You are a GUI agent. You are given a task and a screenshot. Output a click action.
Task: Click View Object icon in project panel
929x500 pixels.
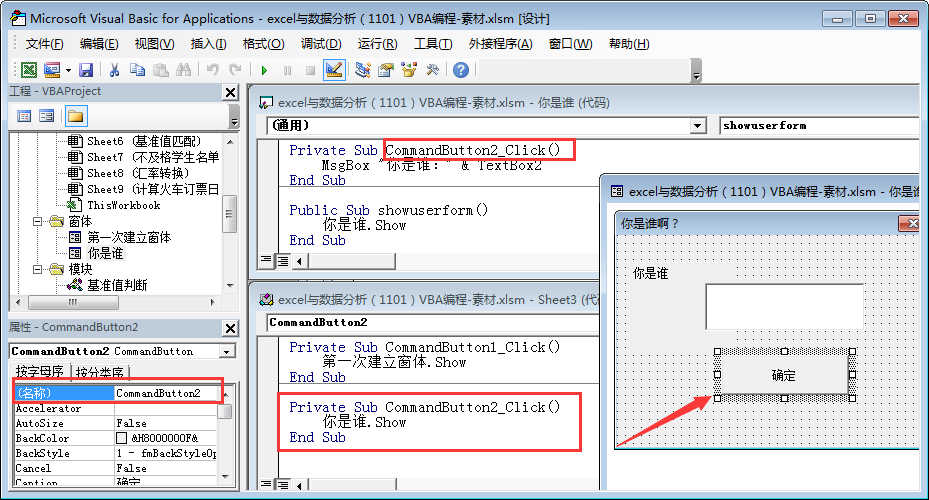coord(46,116)
